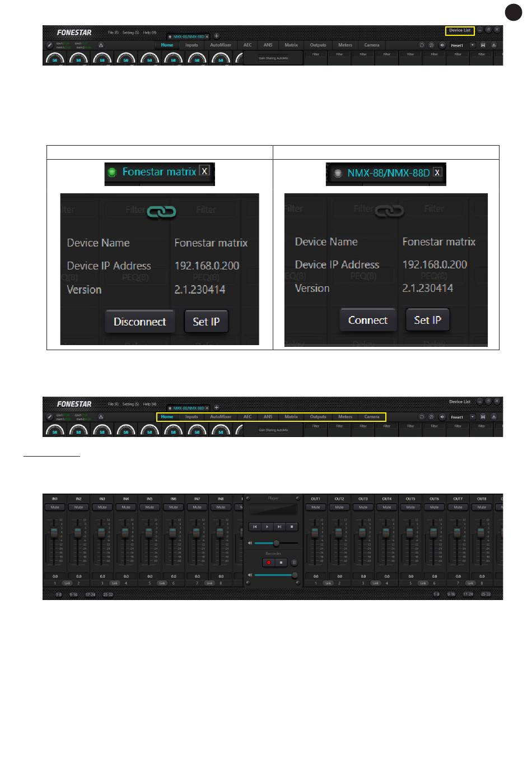Viewport: 532px width, 767px height.
Task: Open the Recorder file list icon
Action: [295, 562]
